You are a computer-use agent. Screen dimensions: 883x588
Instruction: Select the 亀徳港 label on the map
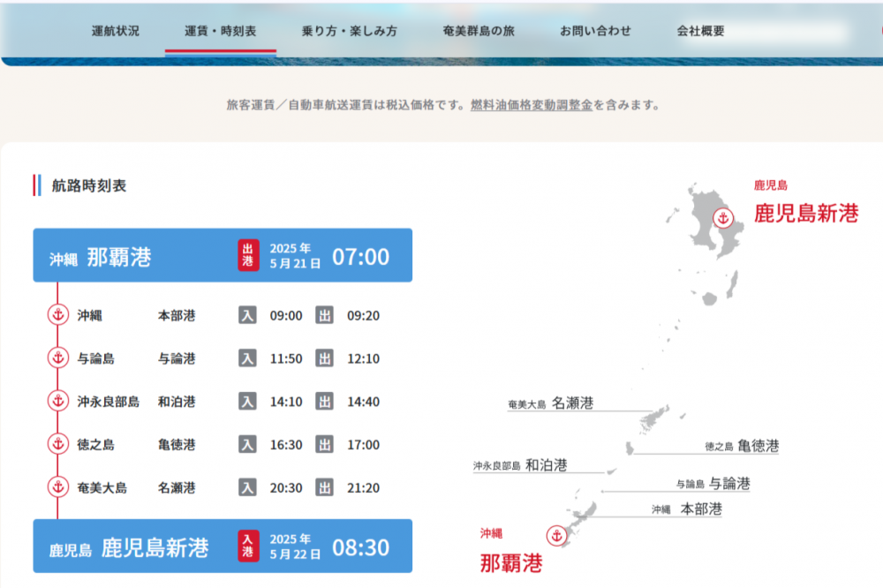(758, 446)
